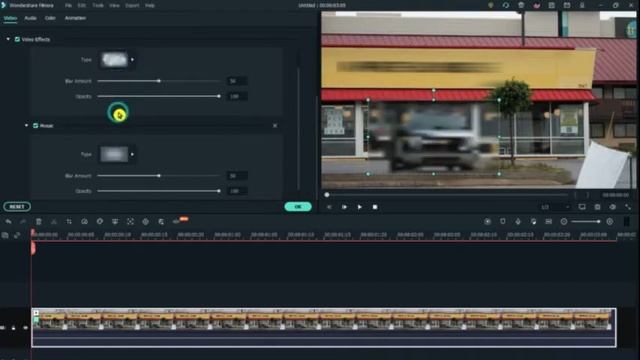Click the Undo arrow icon in timeline toolbar

pos(8,221)
